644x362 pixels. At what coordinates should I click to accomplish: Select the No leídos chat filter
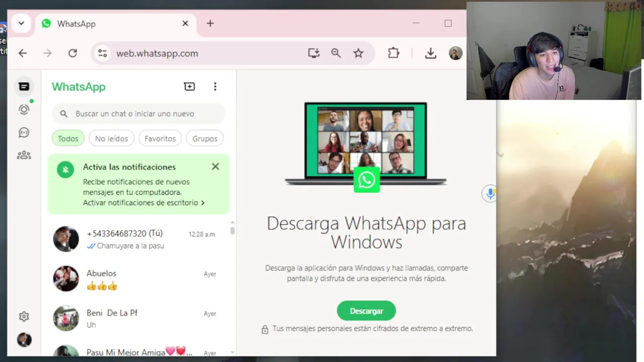pyautogui.click(x=111, y=138)
